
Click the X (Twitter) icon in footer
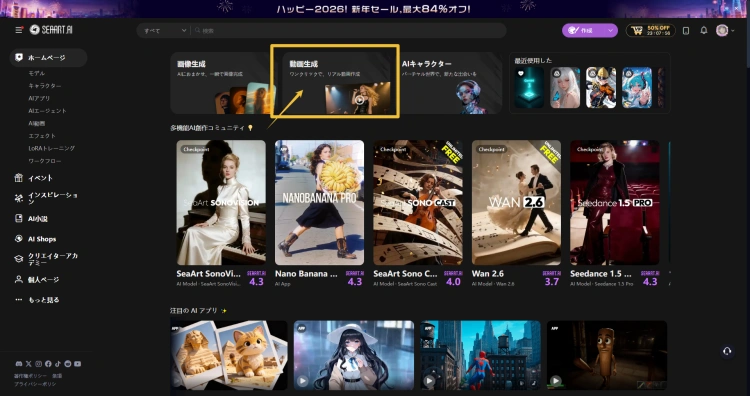28,364
